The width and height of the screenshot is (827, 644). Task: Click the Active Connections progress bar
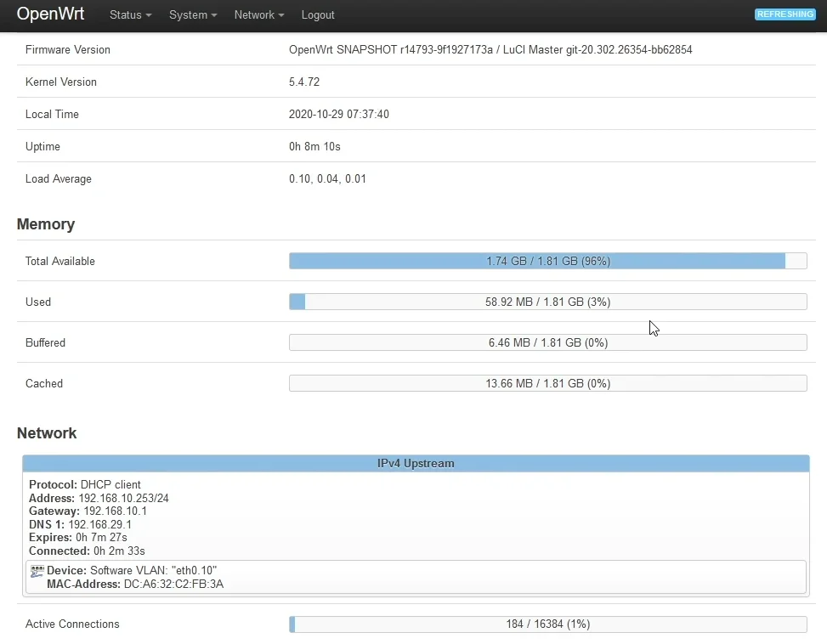click(548, 624)
